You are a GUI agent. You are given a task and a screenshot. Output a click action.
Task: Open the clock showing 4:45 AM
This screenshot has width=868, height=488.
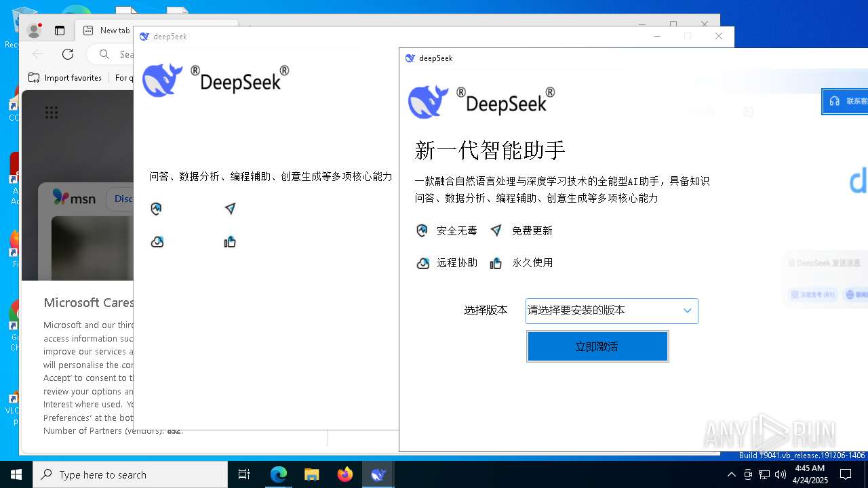tap(810, 474)
